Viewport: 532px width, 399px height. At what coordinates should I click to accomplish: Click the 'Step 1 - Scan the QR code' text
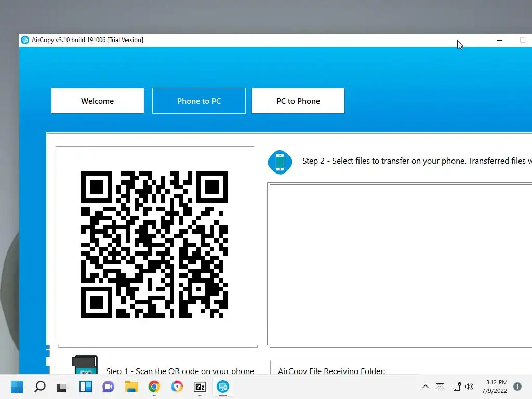pos(180,371)
